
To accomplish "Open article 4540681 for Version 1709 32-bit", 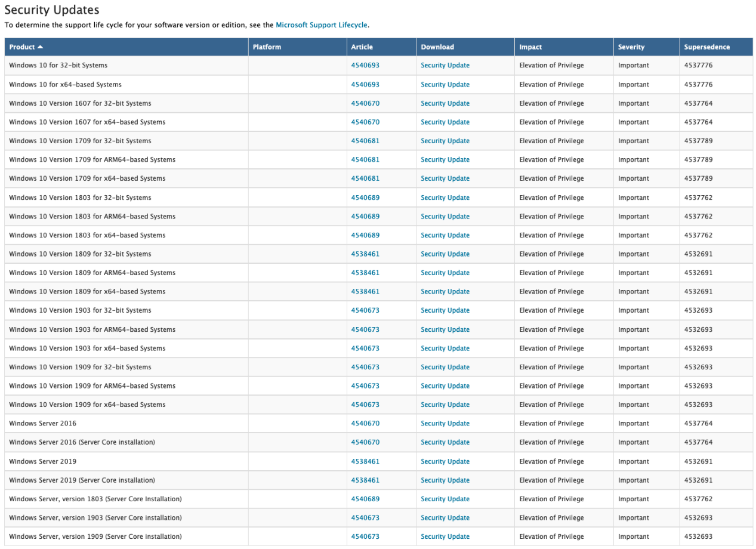I will tap(365, 141).
